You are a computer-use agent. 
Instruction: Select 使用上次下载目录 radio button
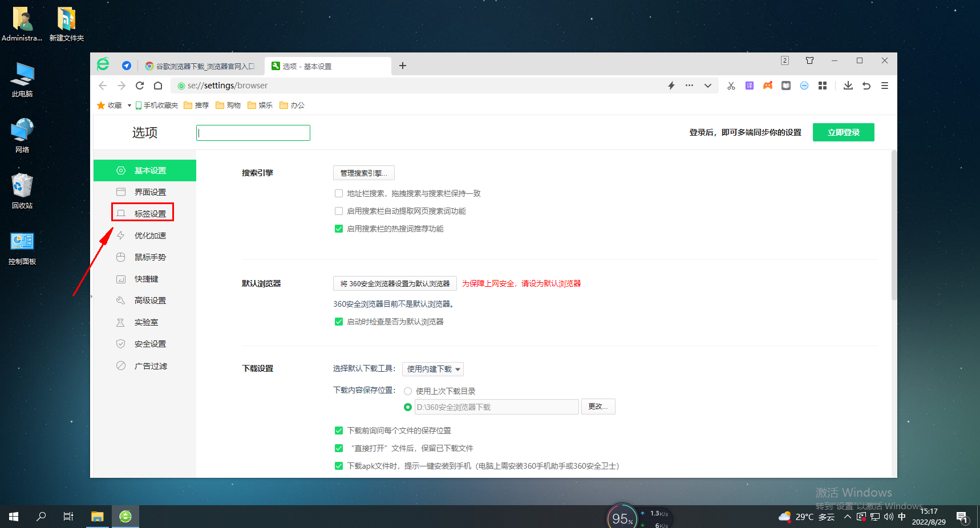pyautogui.click(x=408, y=391)
